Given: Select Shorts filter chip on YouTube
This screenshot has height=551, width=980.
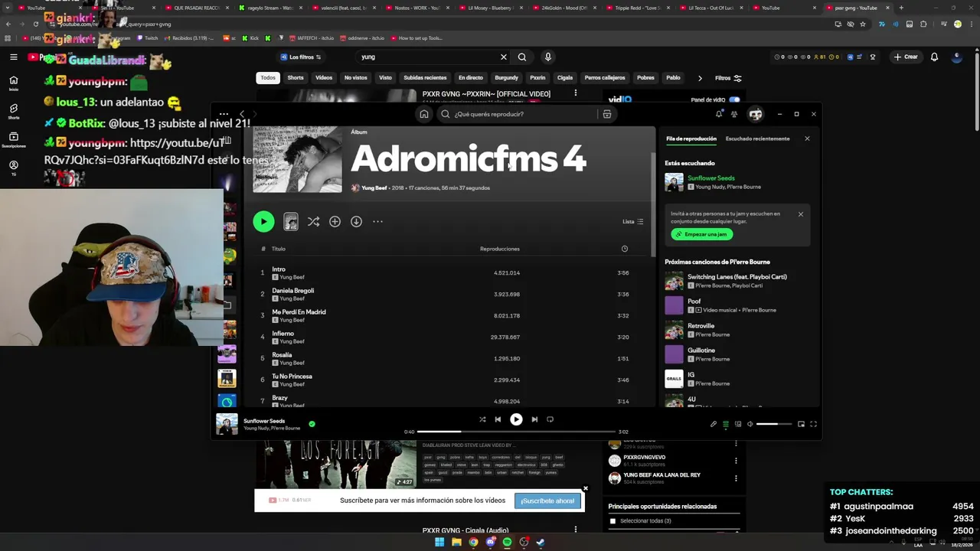Looking at the screenshot, I should pos(296,77).
